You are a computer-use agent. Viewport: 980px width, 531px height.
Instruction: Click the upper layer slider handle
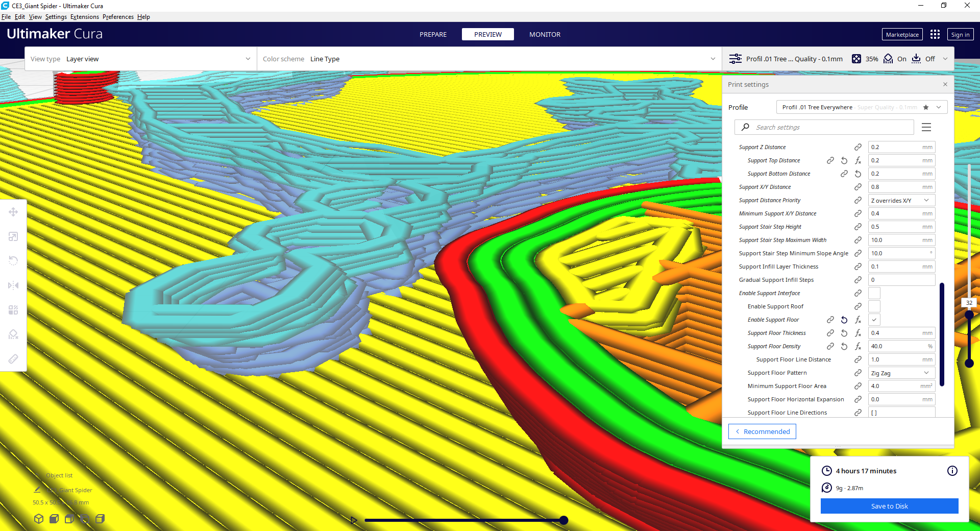point(969,315)
